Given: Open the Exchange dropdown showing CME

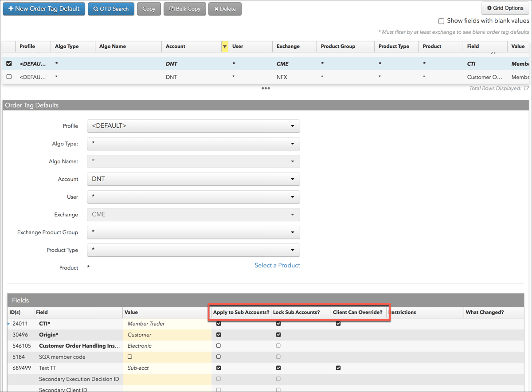Looking at the screenshot, I should pyautogui.click(x=193, y=215).
